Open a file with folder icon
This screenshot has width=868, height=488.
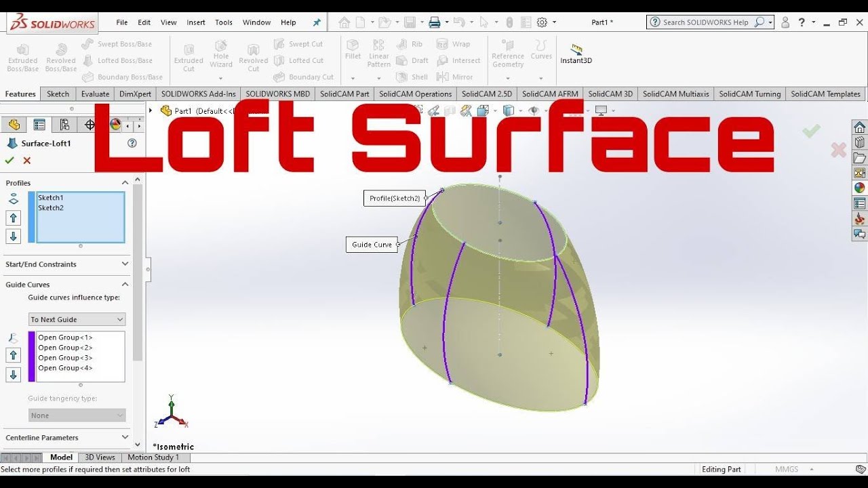[384, 22]
